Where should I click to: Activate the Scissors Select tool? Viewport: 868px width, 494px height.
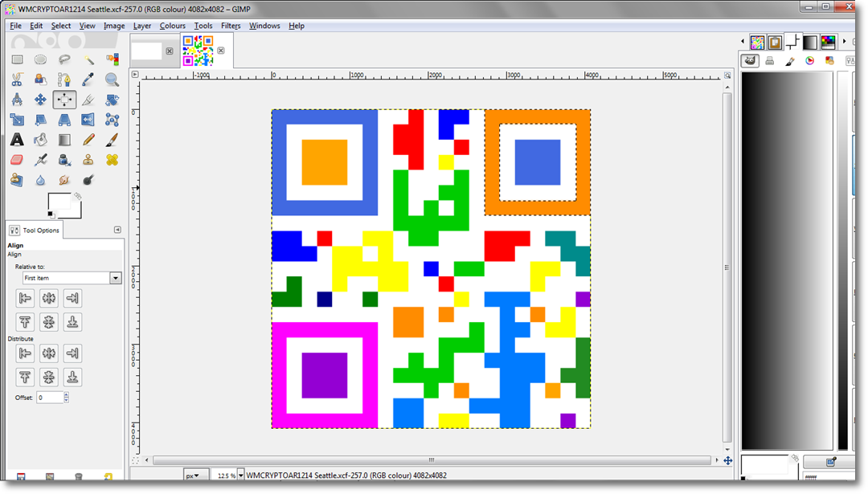[17, 80]
